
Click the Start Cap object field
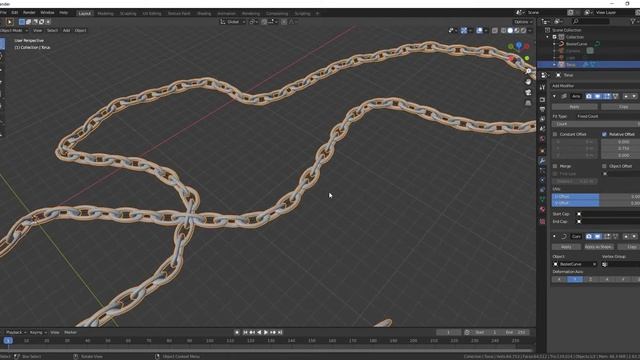608,214
